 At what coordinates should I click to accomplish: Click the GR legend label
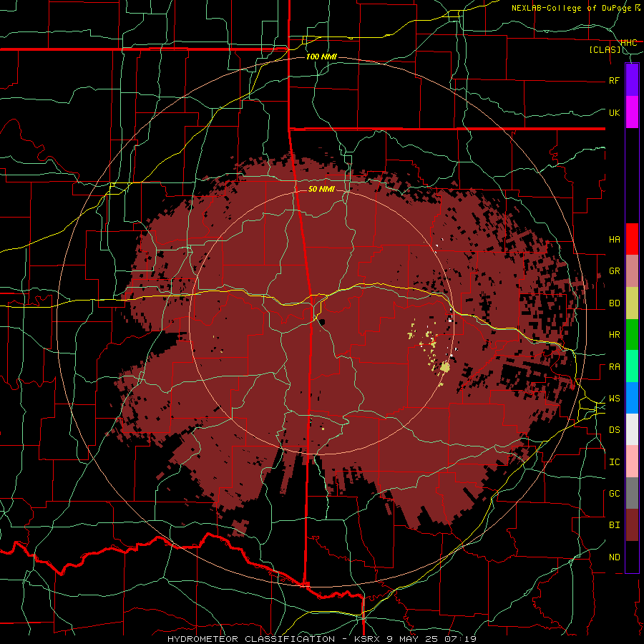tap(614, 271)
